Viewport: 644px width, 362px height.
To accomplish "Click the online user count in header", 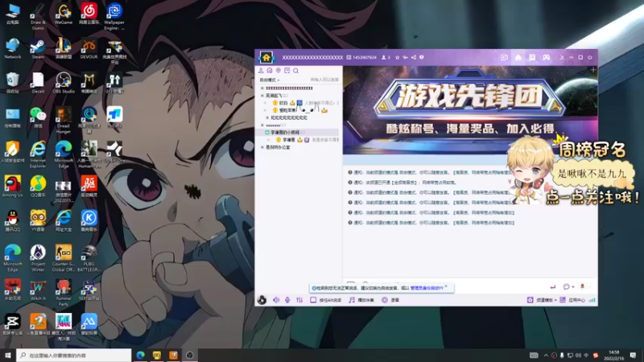I will click(x=386, y=57).
